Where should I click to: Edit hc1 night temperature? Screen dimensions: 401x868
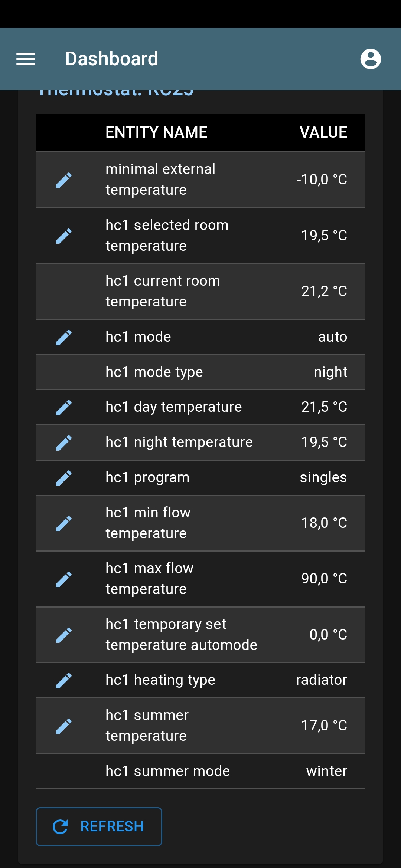click(64, 442)
